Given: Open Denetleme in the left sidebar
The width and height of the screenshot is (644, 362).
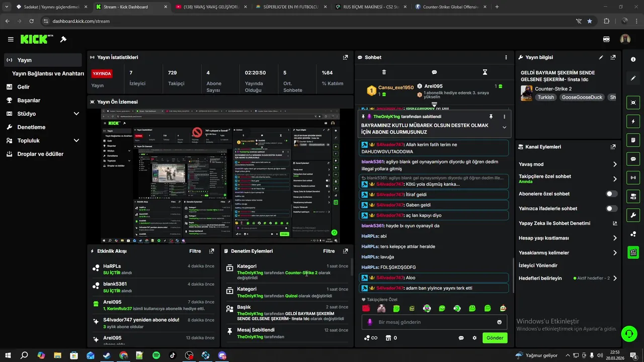Looking at the screenshot, I should tap(31, 127).
